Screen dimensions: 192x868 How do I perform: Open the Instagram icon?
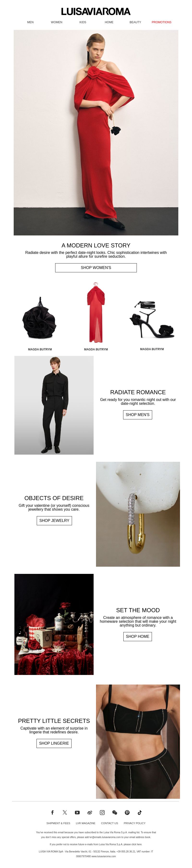click(102, 812)
